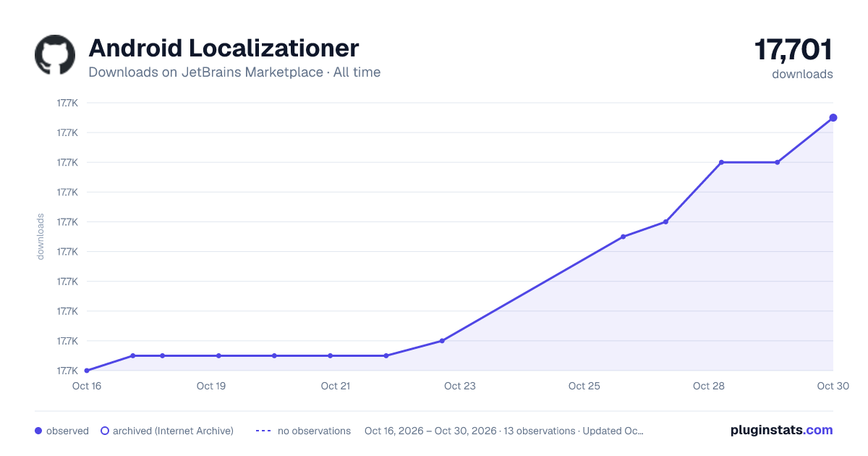Click the dashed 'no observations' legend line
The height and width of the screenshot is (456, 868).
[263, 431]
